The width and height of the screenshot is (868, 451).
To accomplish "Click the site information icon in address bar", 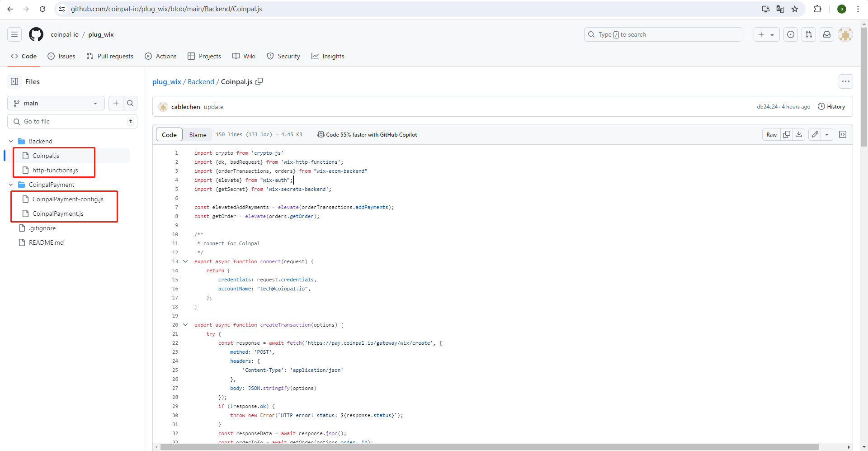I will pyautogui.click(x=62, y=9).
